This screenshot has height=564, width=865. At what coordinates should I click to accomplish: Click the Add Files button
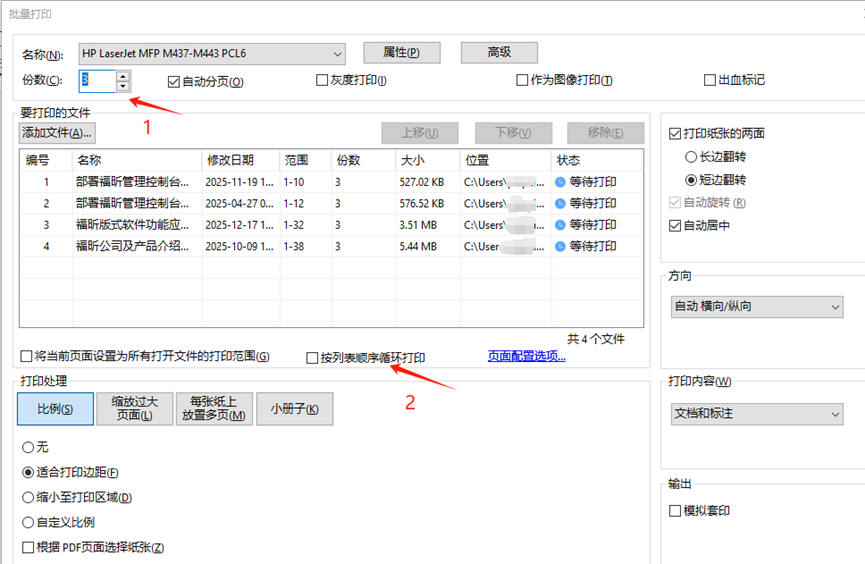point(57,132)
